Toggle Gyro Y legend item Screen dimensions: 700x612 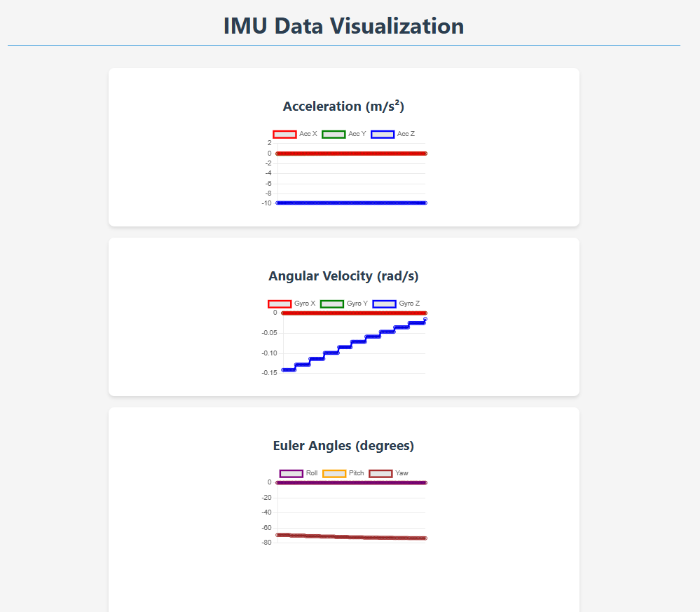click(x=332, y=304)
